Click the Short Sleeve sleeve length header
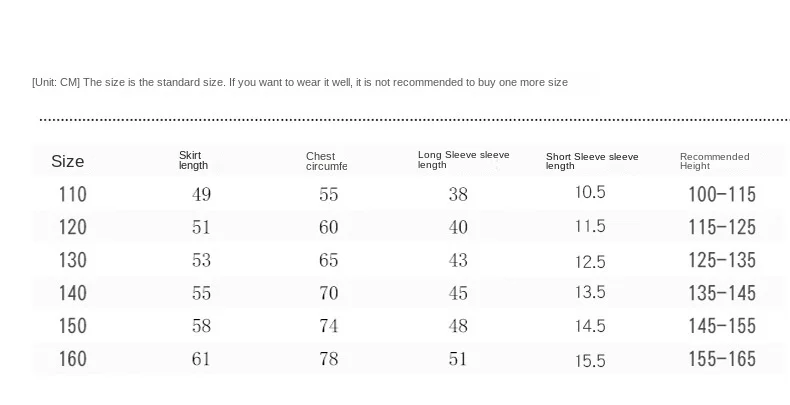 click(x=591, y=161)
